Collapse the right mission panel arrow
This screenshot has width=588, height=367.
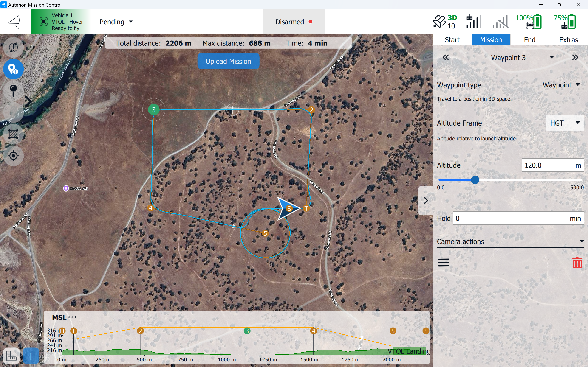426,201
